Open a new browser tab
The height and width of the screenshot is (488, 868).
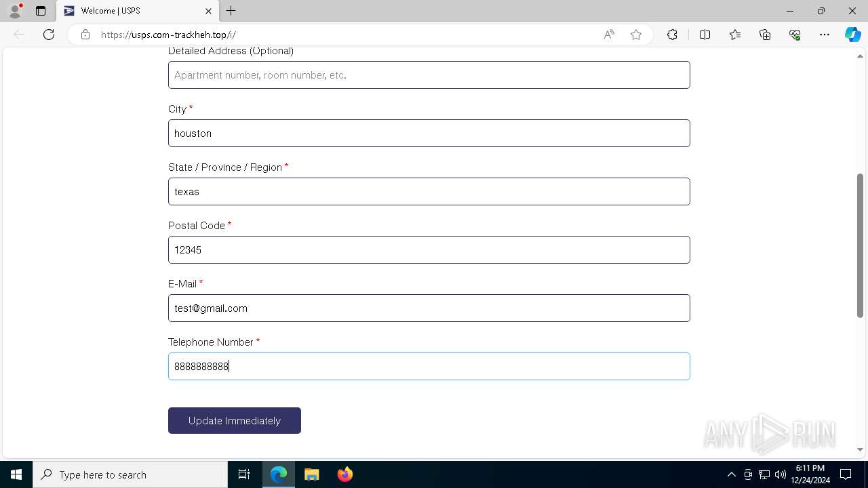(231, 11)
